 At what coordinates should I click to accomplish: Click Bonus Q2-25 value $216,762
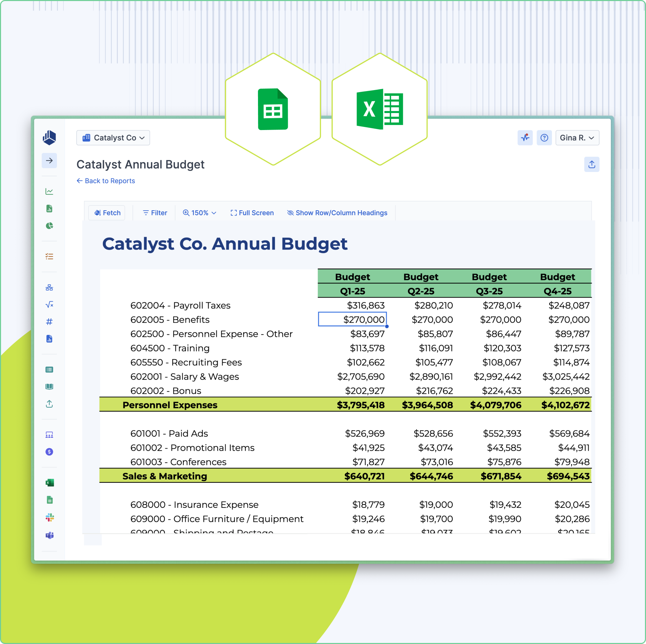tap(434, 391)
